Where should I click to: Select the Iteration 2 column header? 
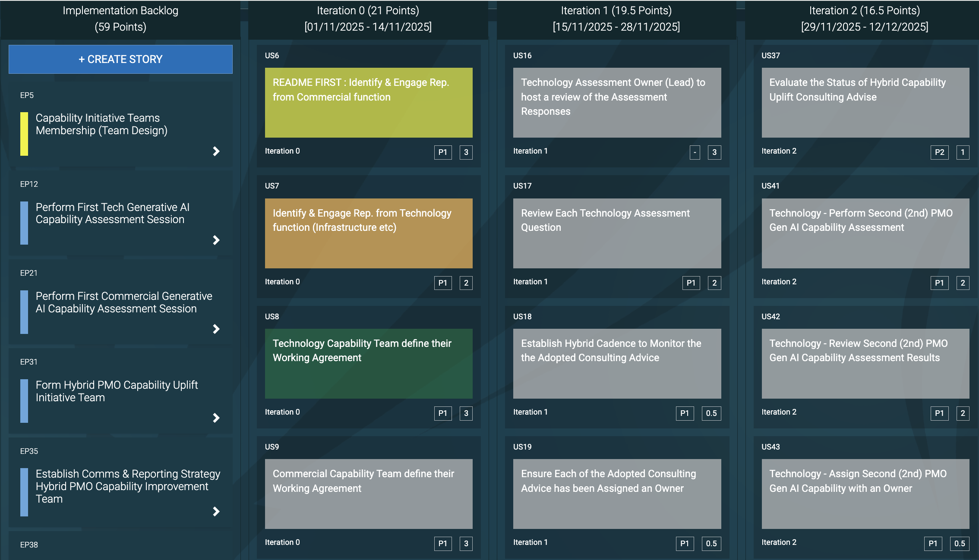pyautogui.click(x=864, y=19)
